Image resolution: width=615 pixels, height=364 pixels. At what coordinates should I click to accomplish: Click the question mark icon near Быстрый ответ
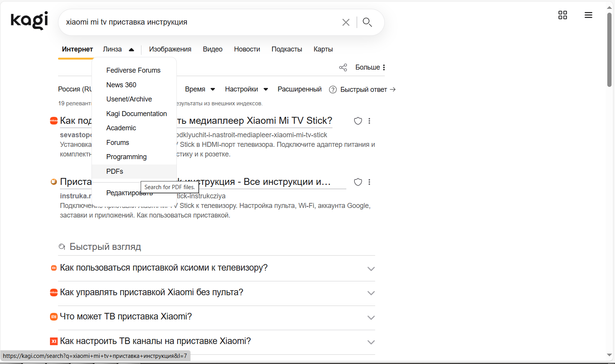[x=332, y=89]
